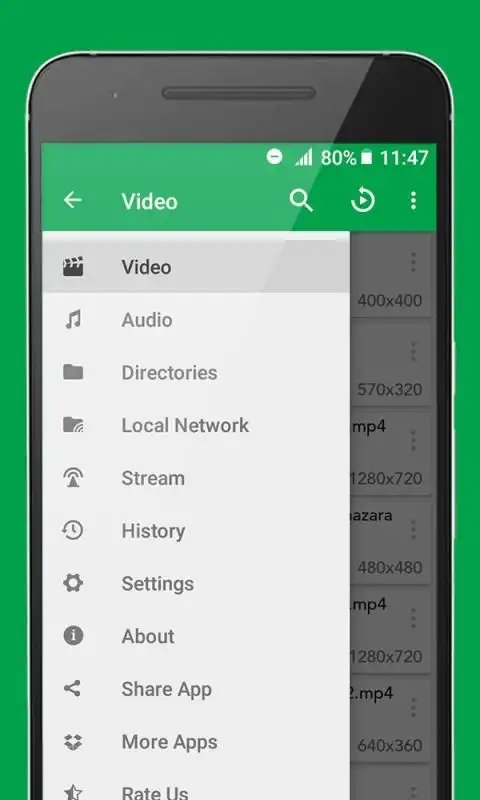480x800 pixels.
Task: Click the Directories folder icon
Action: pyautogui.click(x=73, y=372)
